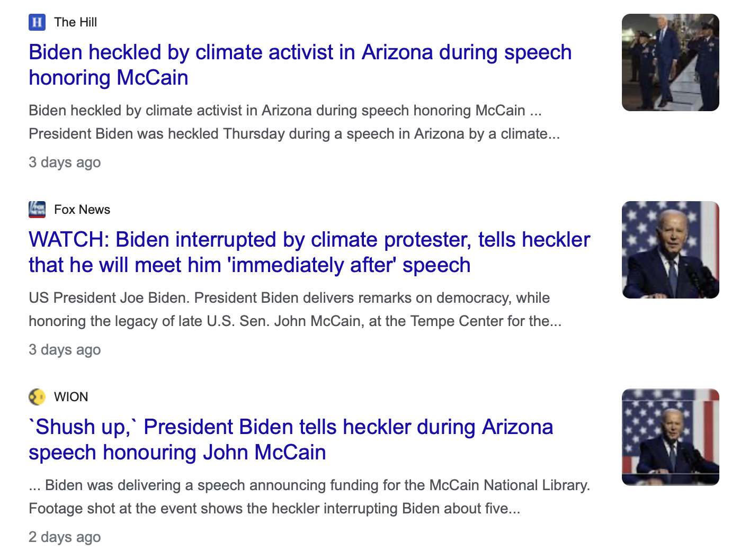The image size is (749, 560).
Task: Click snippet line 'Footage shot at the event'
Action: pyautogui.click(x=274, y=509)
